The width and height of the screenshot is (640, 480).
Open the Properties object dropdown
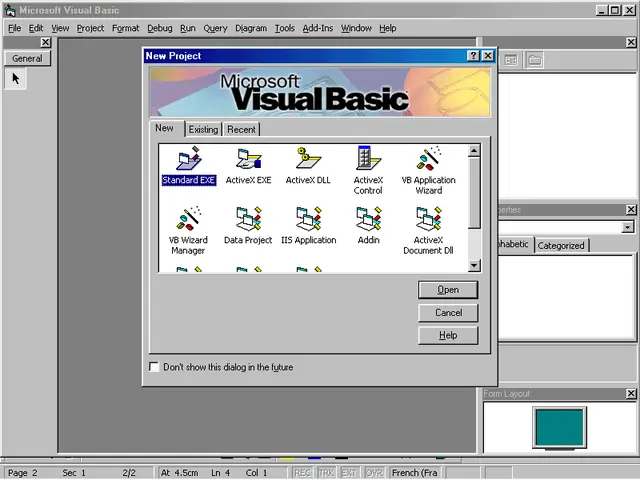[628, 227]
